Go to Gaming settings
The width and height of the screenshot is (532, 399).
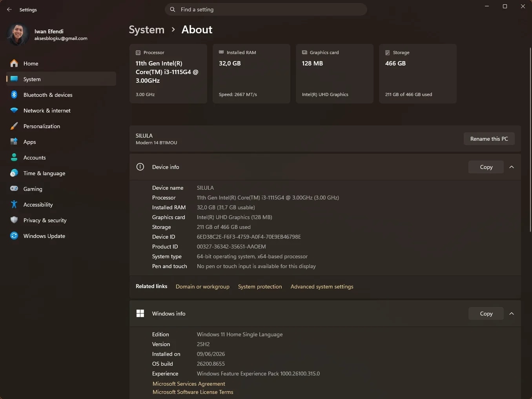[61, 189]
